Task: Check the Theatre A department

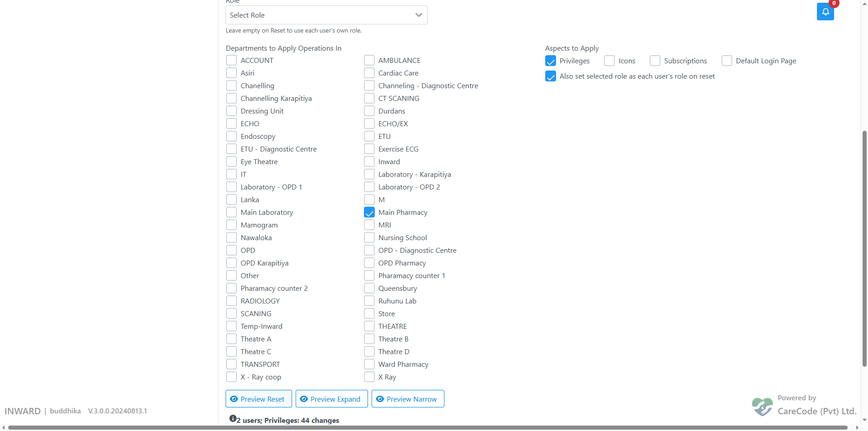Action: coord(231,339)
